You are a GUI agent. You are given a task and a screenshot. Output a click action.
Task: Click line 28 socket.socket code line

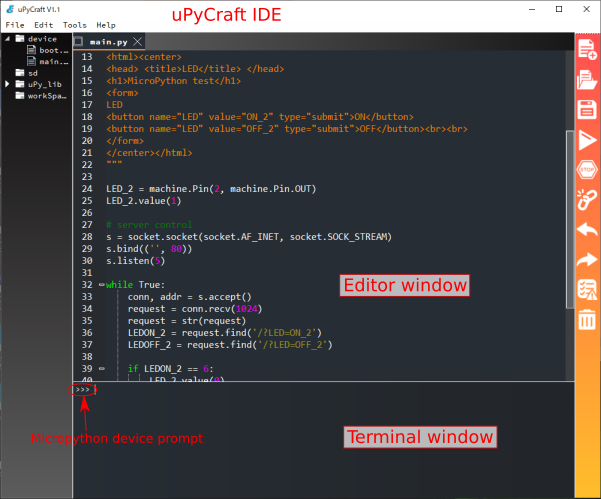tap(249, 237)
